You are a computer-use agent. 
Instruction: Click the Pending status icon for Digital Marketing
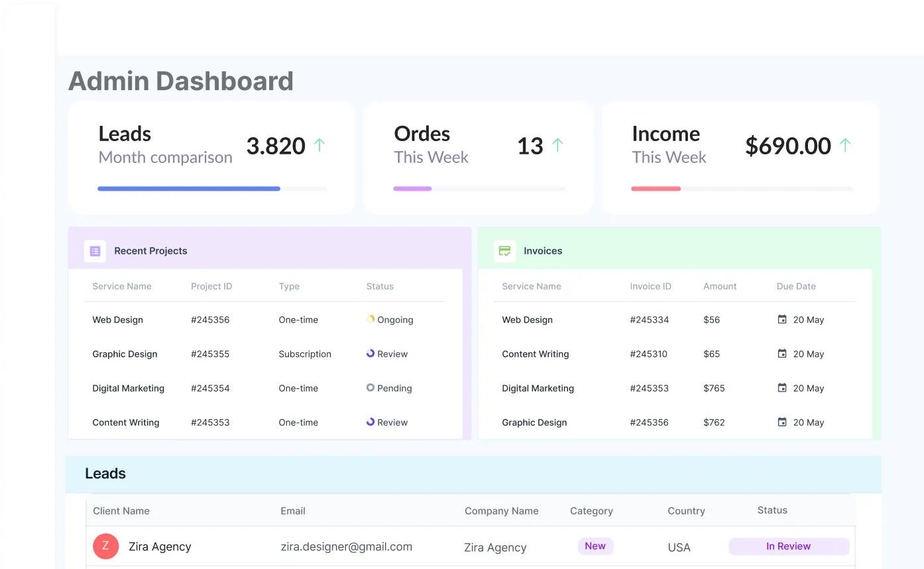click(371, 388)
